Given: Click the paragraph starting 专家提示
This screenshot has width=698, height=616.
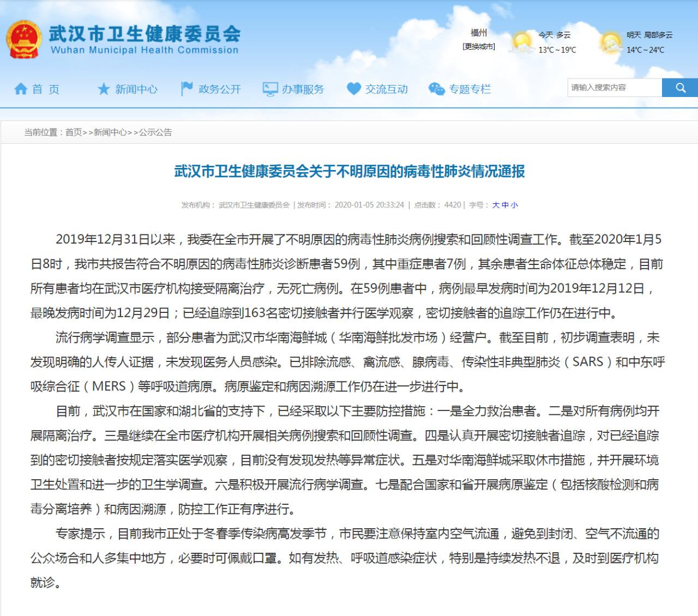Looking at the screenshot, I should 345,558.
